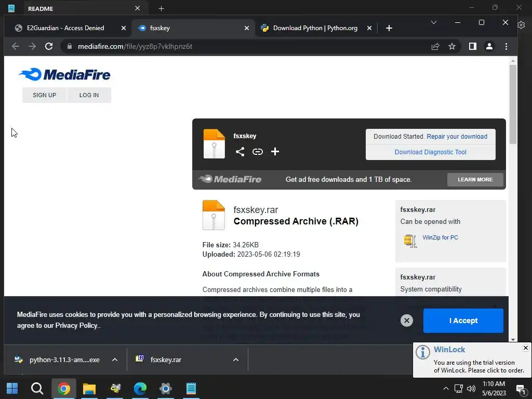This screenshot has width=532, height=399.
Task: Click Download Diagnostic Tool link
Action: click(430, 152)
